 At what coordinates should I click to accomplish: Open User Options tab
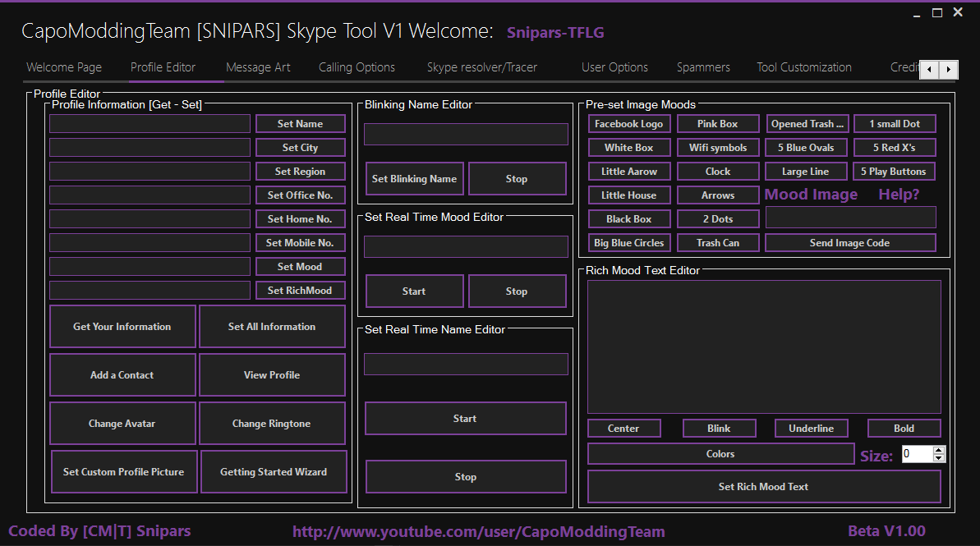615,67
